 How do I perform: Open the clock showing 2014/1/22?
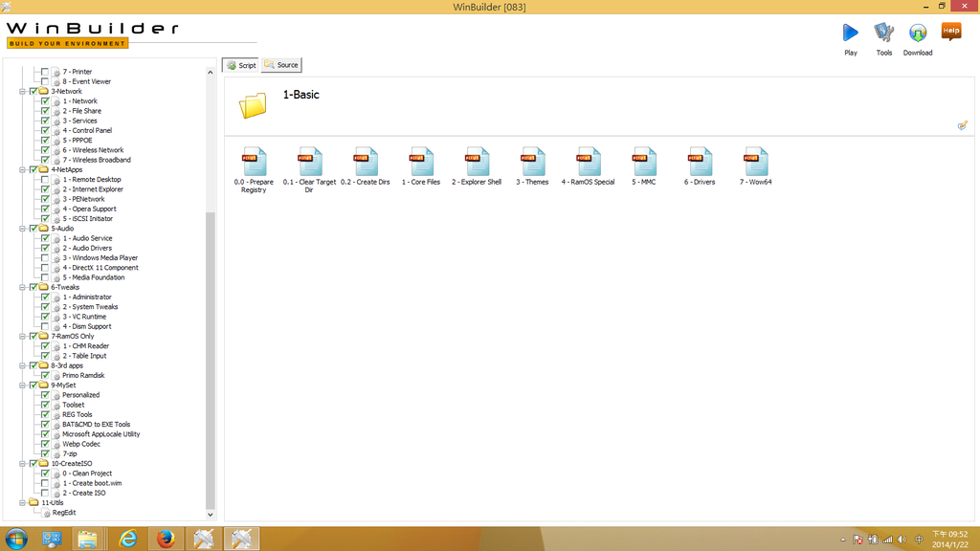point(950,540)
